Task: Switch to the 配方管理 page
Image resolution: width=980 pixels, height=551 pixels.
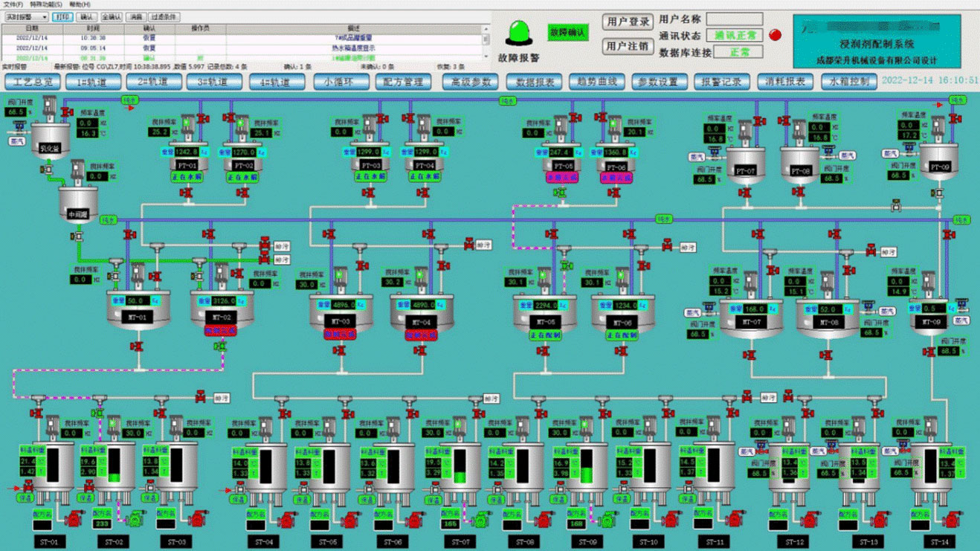Action: click(403, 82)
